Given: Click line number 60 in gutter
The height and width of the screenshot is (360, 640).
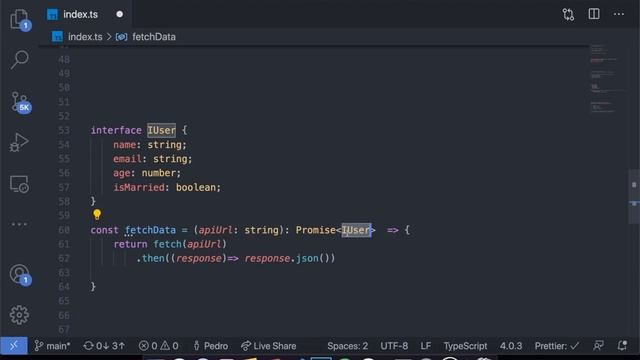Looking at the screenshot, I should click(x=64, y=230).
